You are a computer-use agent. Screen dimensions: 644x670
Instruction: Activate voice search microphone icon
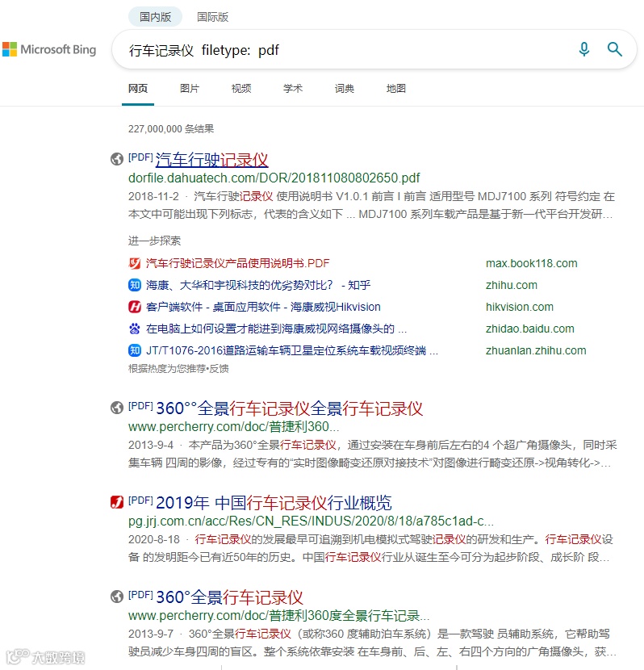(x=583, y=49)
